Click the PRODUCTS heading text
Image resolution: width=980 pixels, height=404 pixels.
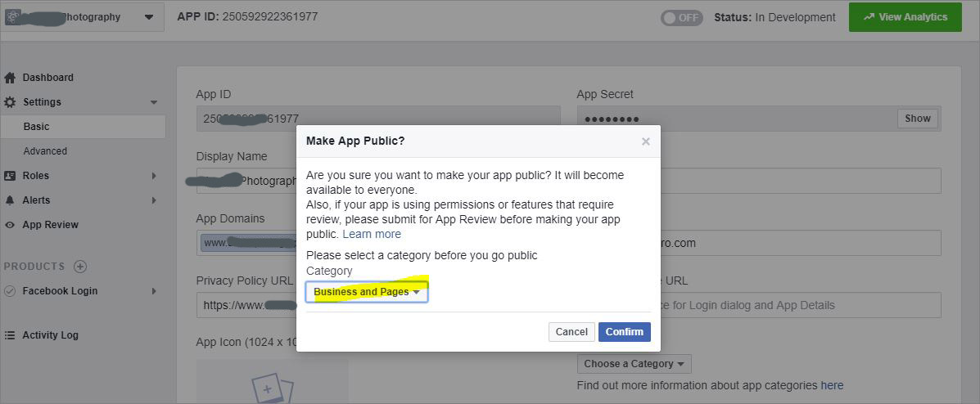pyautogui.click(x=34, y=267)
